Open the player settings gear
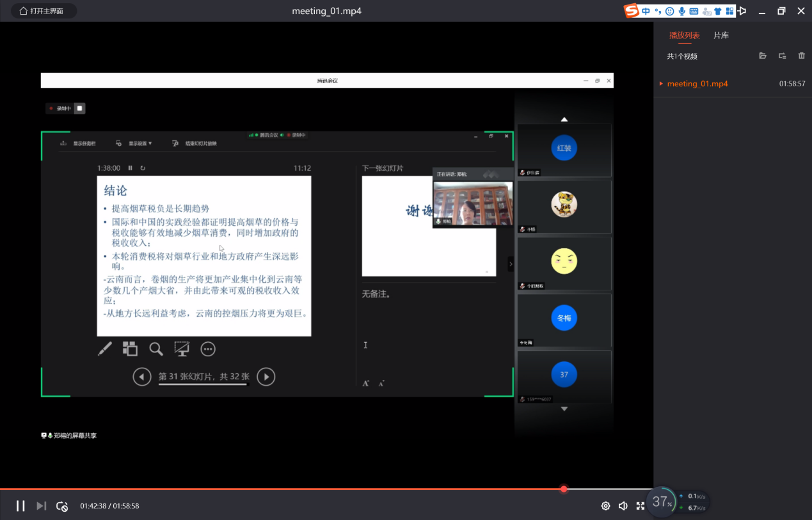Screen dimensions: 812x520 click(x=605, y=506)
